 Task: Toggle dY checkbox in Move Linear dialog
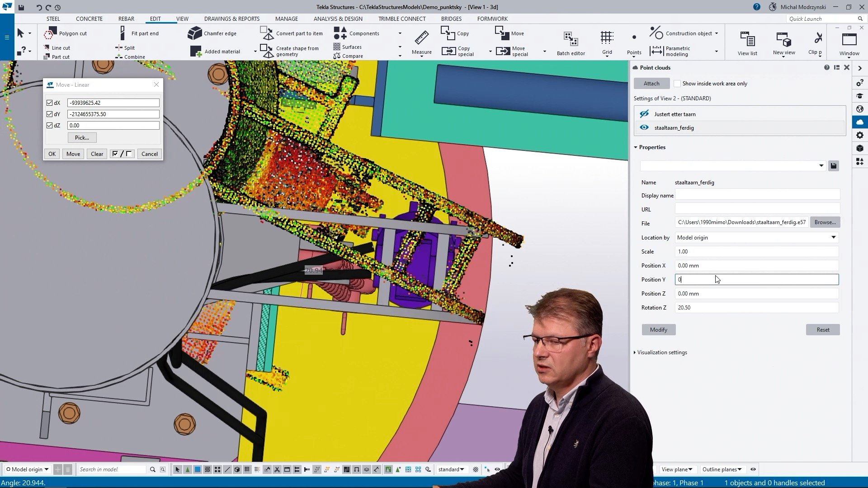pyautogui.click(x=50, y=114)
